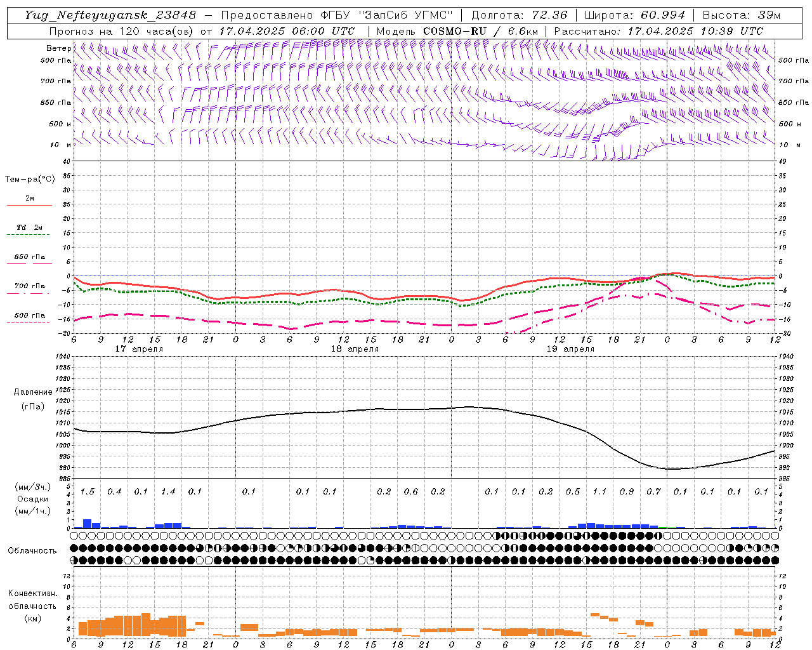Click the left-hand 500 м wind level label

pos(61,124)
